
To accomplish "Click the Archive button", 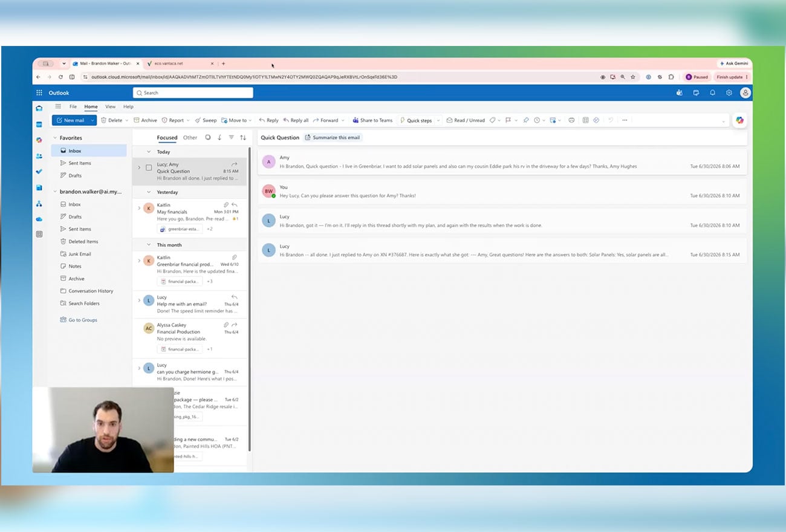I will click(x=145, y=120).
